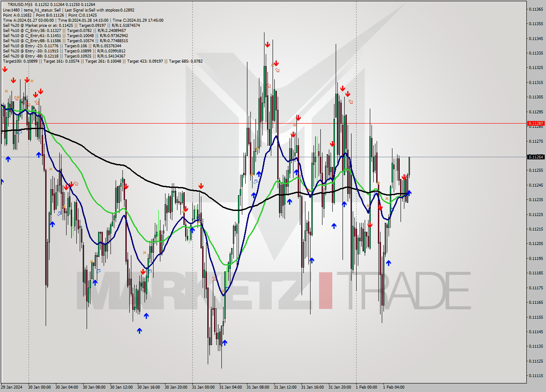Image resolution: width=546 pixels, height=392 pixels.
Task: Click the TRXUSD,M15 symbol title text
Action: point(21,5)
